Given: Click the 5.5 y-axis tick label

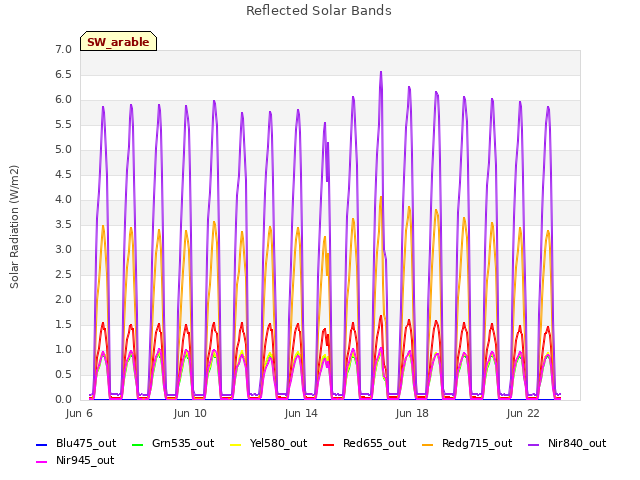Looking at the screenshot, I should pyautogui.click(x=63, y=125).
